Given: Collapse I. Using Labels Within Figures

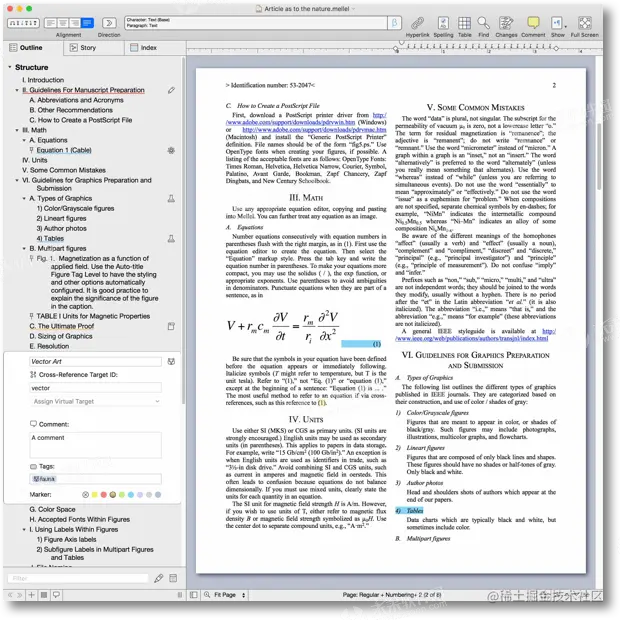Looking at the screenshot, I should (24, 529).
